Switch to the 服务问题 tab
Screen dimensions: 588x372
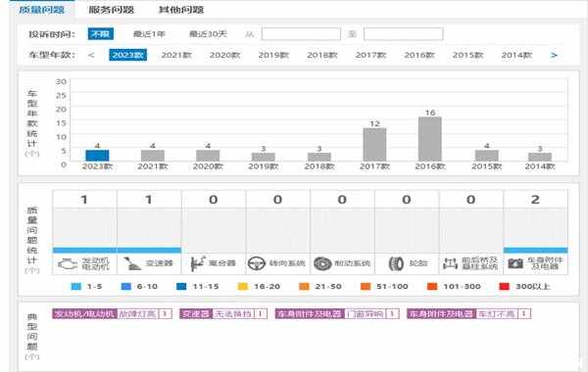[112, 10]
